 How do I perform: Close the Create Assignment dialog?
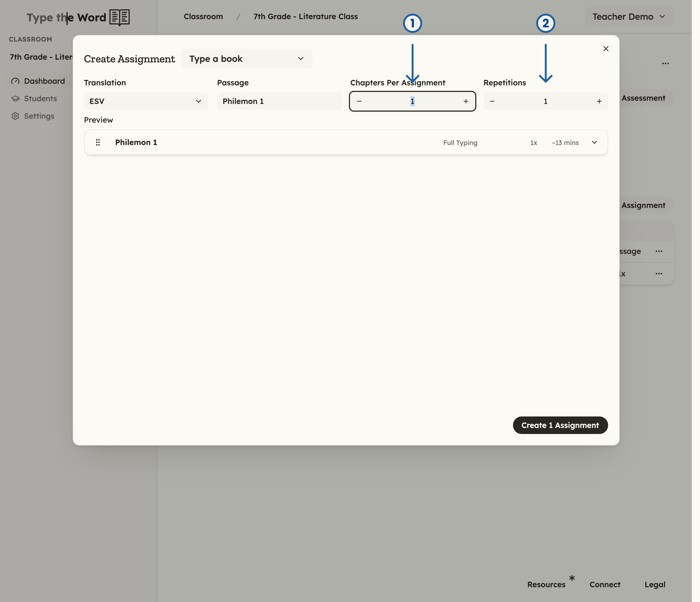(606, 49)
